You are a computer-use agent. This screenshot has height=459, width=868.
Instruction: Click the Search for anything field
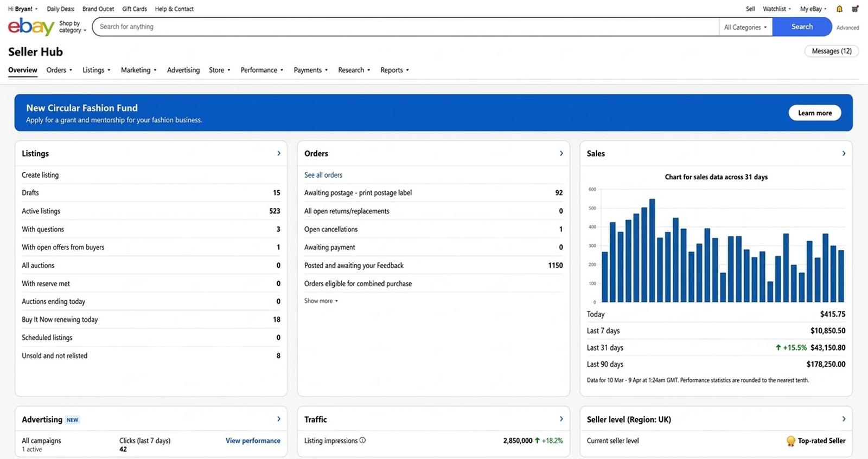click(407, 27)
